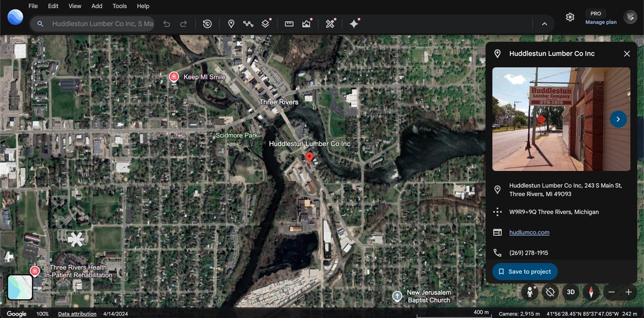This screenshot has height=318, width=644.
Task: Redo the last action
Action: point(184,24)
